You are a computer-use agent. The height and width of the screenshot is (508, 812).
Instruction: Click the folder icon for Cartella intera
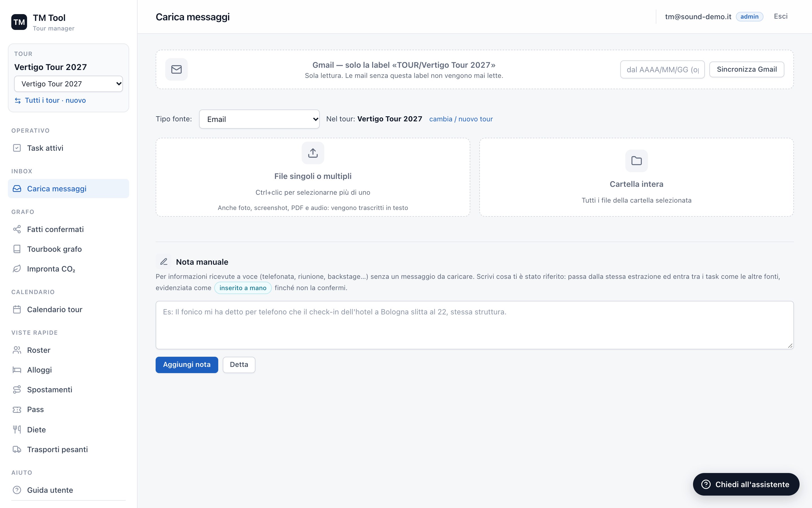pyautogui.click(x=636, y=161)
